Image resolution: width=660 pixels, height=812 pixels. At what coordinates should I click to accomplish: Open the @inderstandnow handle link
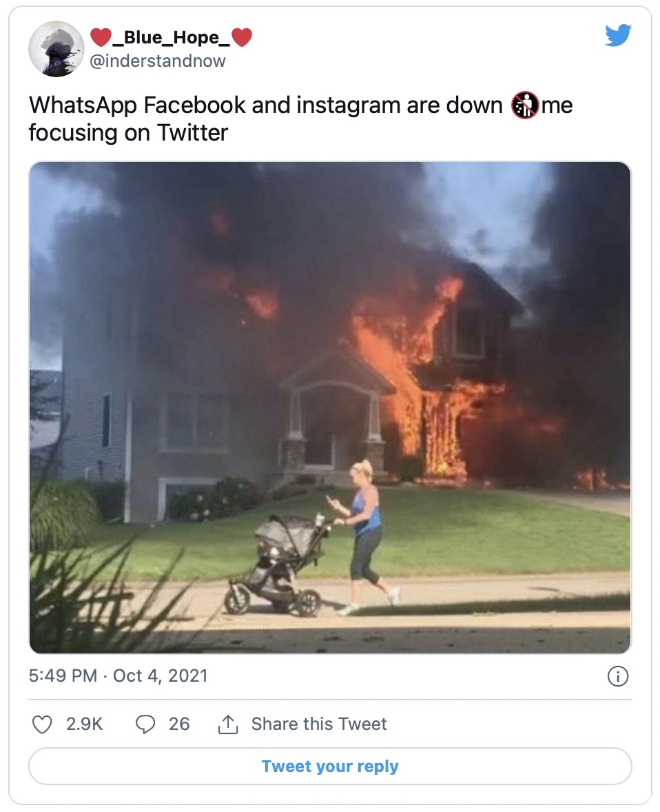(158, 61)
